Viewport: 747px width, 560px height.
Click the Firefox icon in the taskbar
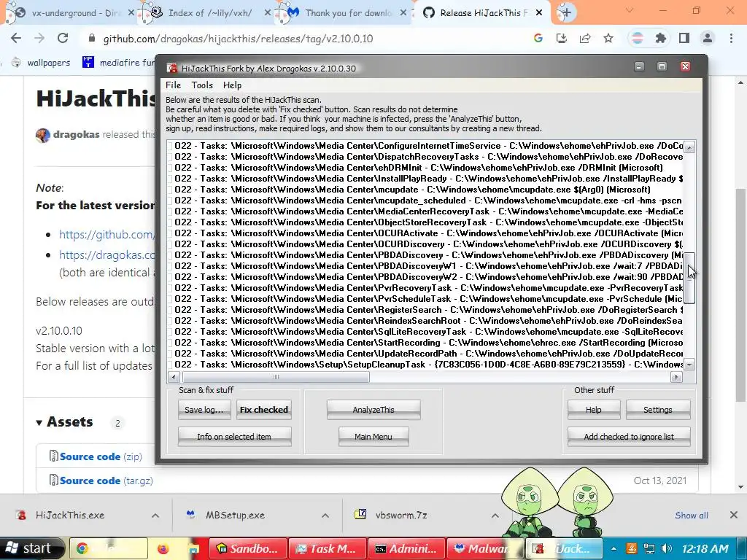click(x=163, y=548)
